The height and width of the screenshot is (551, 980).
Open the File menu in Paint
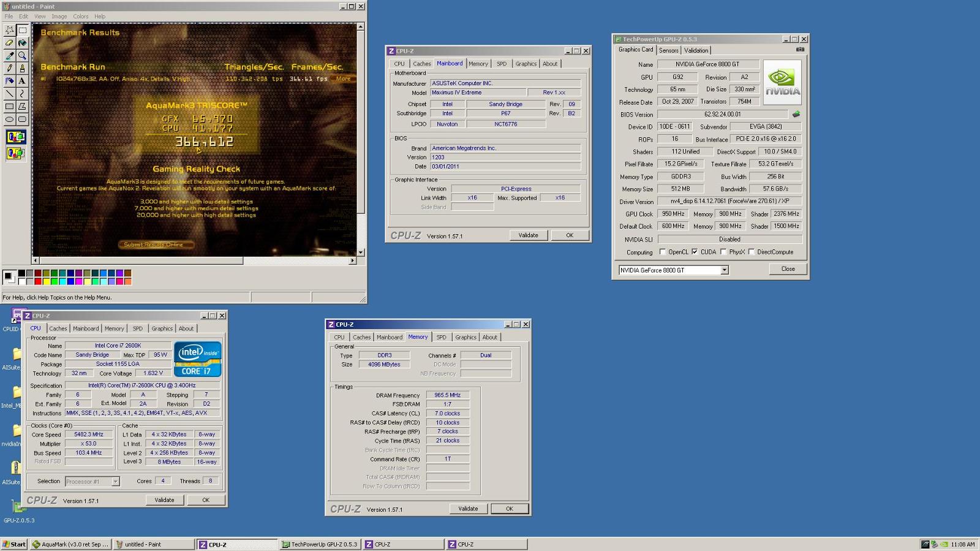9,17
